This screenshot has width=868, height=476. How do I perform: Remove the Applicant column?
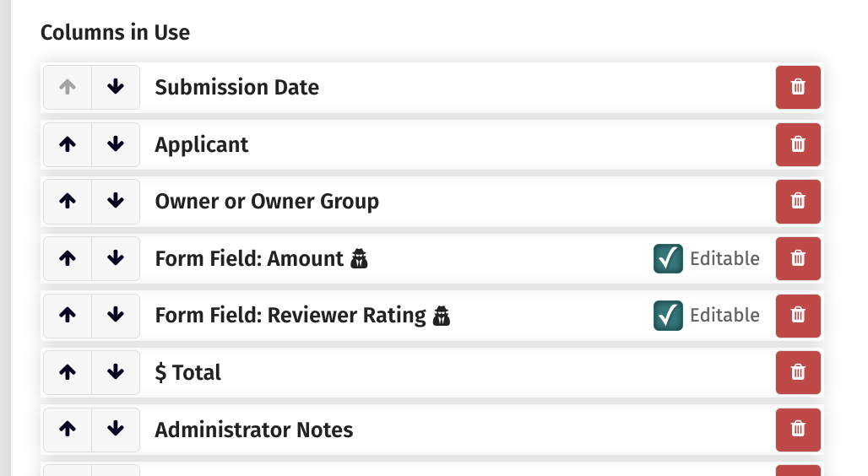click(798, 145)
